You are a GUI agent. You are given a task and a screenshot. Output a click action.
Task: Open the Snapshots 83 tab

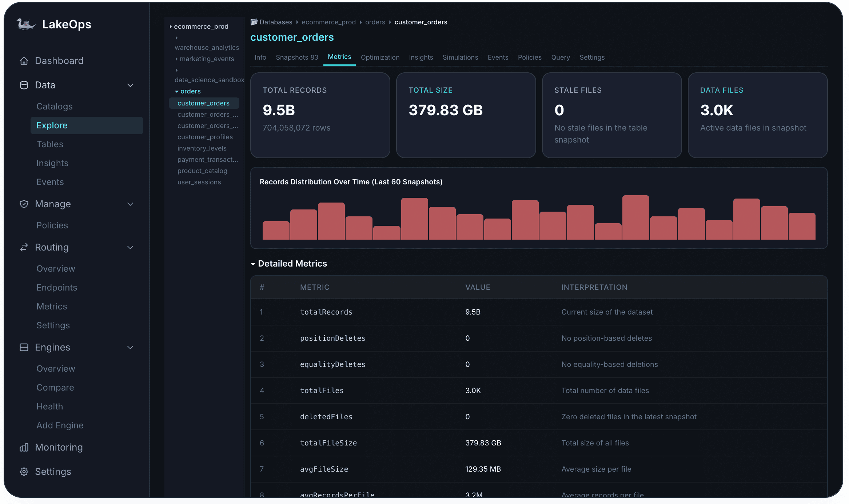point(297,57)
